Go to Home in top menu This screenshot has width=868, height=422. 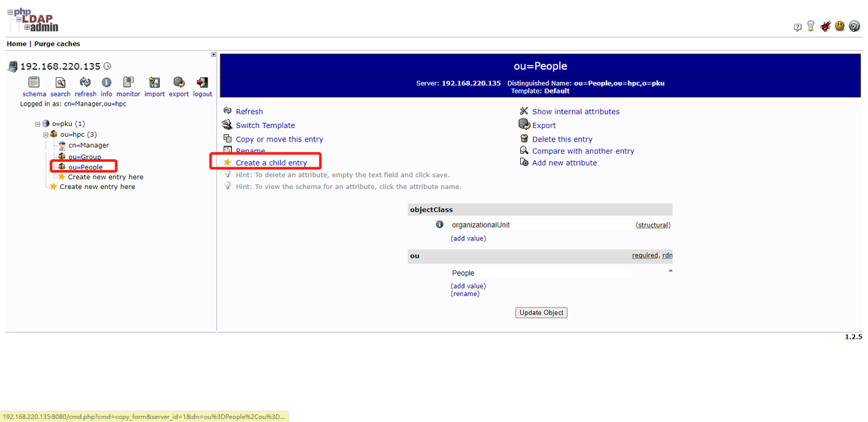(x=16, y=44)
